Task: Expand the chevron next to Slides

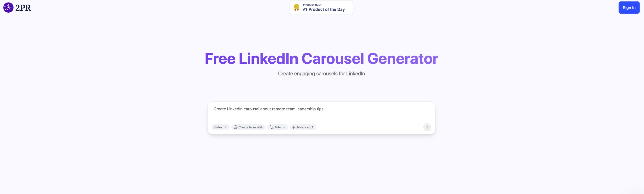Action: pyautogui.click(x=225, y=127)
